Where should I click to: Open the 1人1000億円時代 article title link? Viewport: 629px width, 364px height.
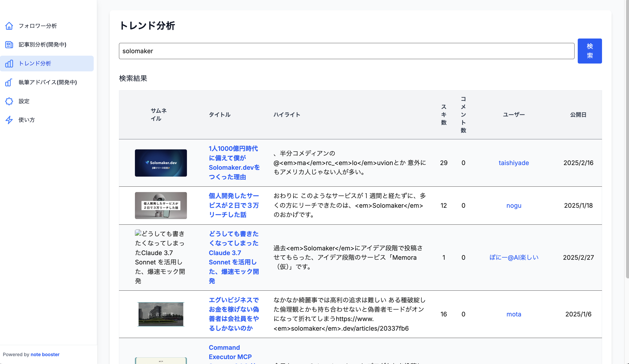tap(234, 163)
